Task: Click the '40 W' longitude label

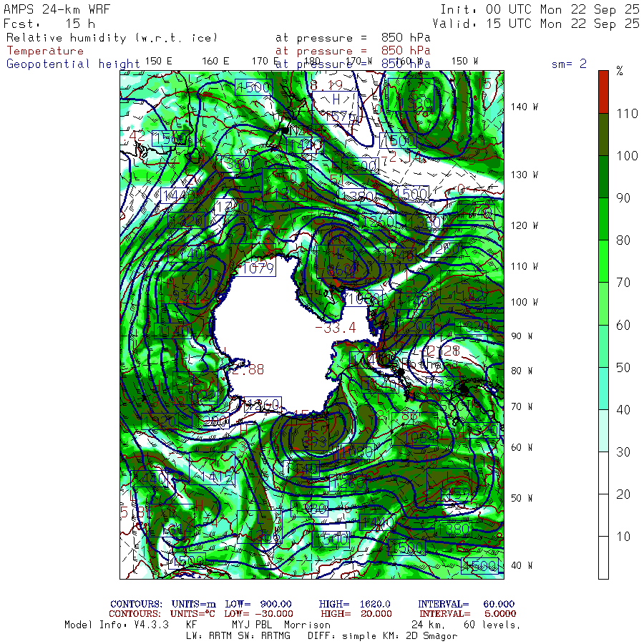Action: pyautogui.click(x=522, y=565)
